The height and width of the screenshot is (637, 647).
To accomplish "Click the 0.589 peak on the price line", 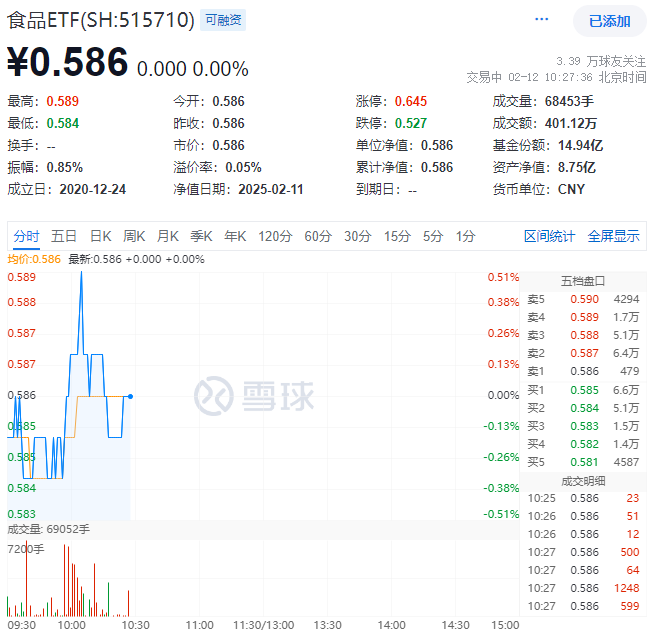I will tap(81, 273).
